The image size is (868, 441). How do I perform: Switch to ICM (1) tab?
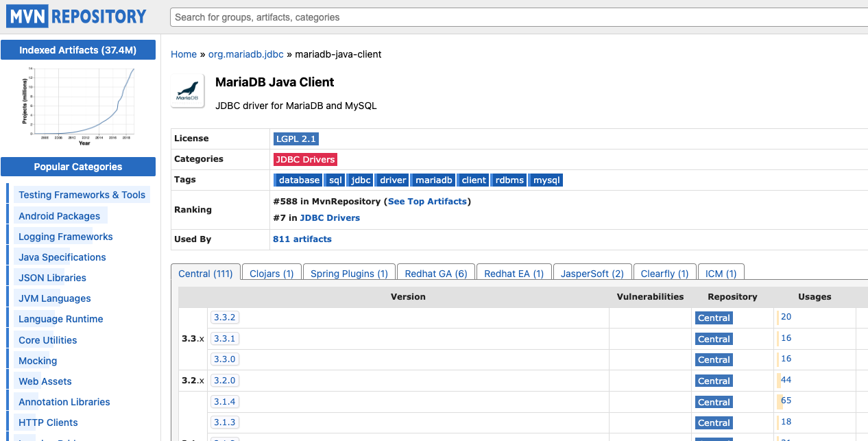click(721, 273)
